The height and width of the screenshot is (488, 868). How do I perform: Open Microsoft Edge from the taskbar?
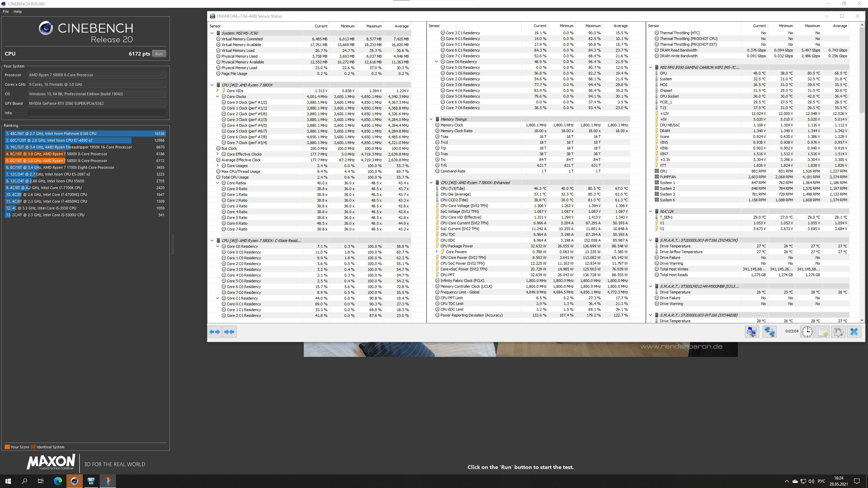click(x=58, y=481)
